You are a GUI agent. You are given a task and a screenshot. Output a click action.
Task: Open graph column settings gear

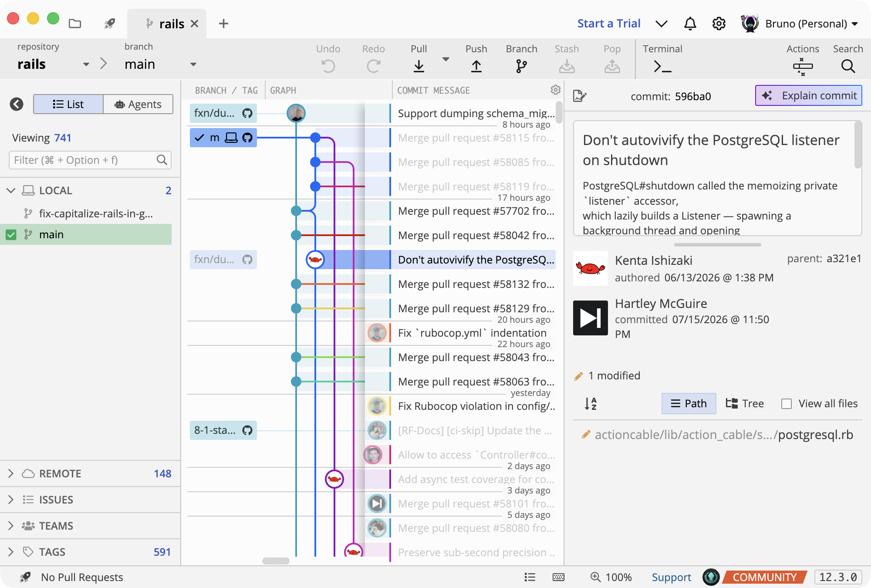555,90
